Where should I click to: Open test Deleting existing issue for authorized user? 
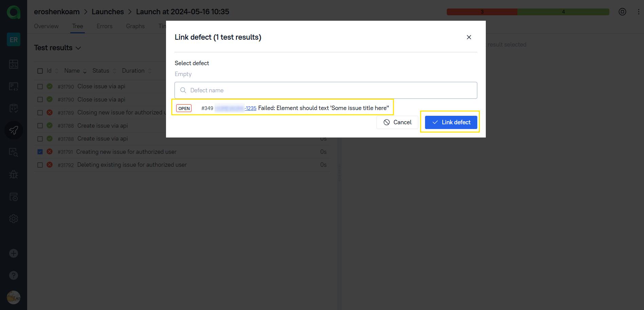132,165
